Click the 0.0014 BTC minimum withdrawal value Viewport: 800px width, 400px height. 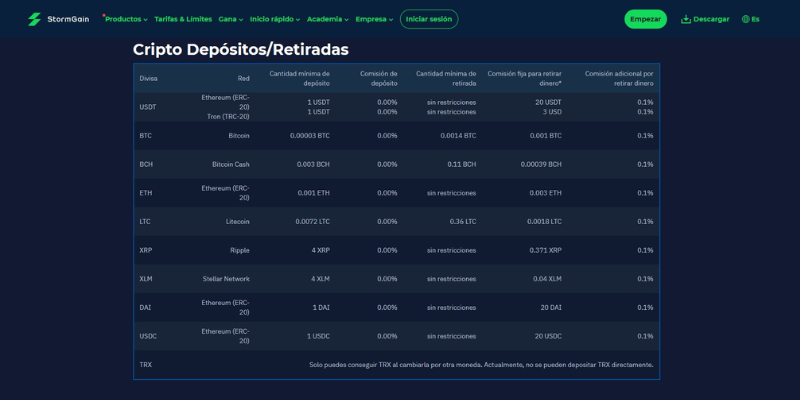(x=458, y=136)
